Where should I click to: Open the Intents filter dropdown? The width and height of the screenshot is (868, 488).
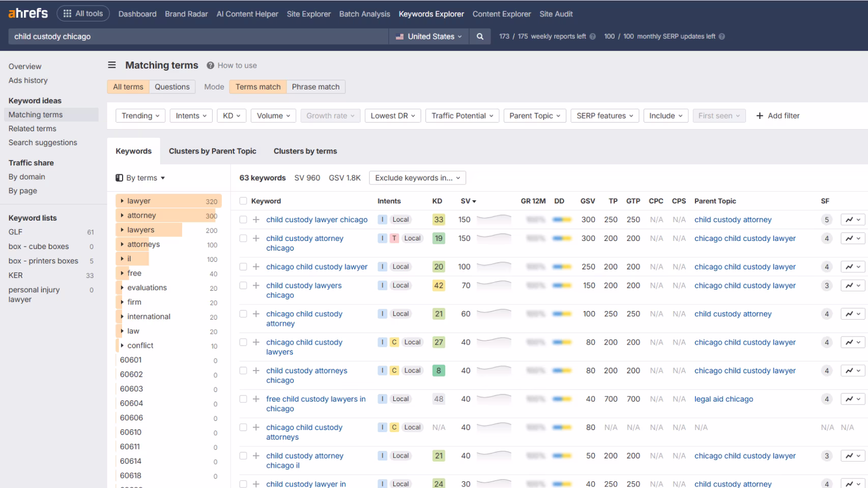[191, 116]
